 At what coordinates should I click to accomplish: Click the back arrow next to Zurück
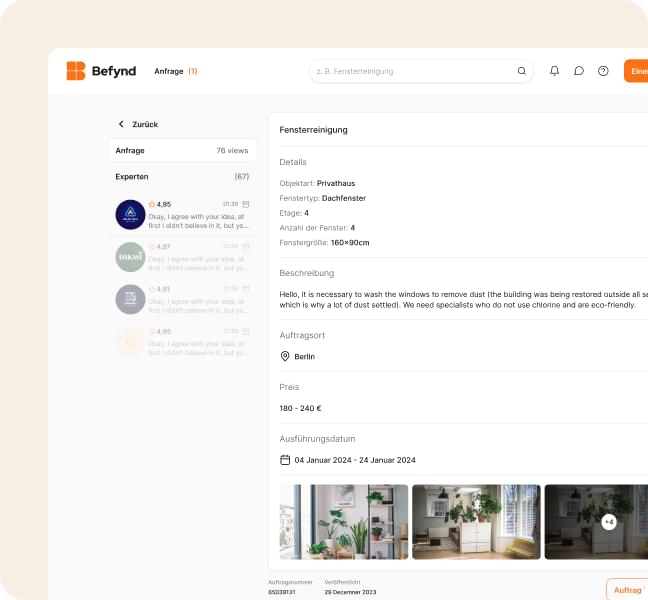[x=122, y=124]
